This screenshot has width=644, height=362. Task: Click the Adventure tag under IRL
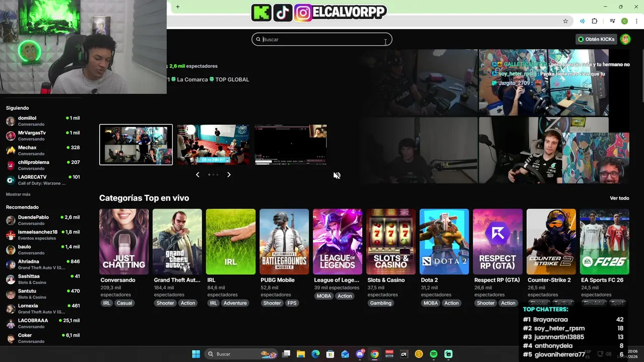(x=235, y=303)
